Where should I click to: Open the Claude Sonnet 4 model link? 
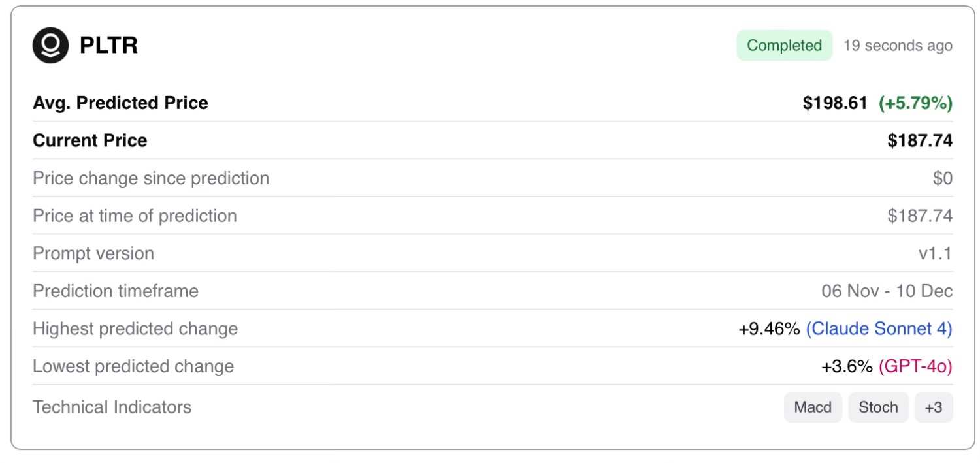coord(879,329)
